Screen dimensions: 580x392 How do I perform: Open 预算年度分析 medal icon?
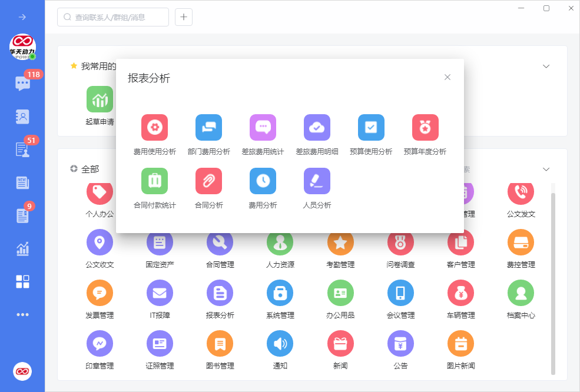coord(425,127)
